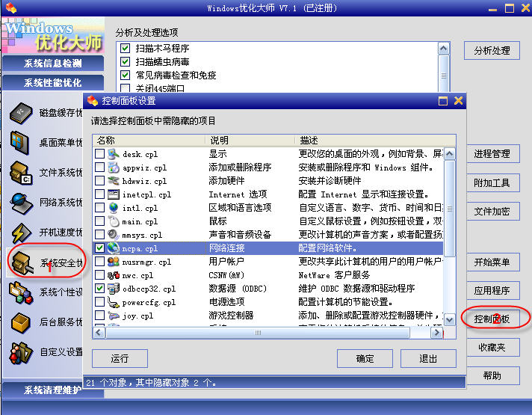The width and height of the screenshot is (532, 415).
Task: Click the 控制面板设置 dialog title icon
Action: tap(93, 100)
